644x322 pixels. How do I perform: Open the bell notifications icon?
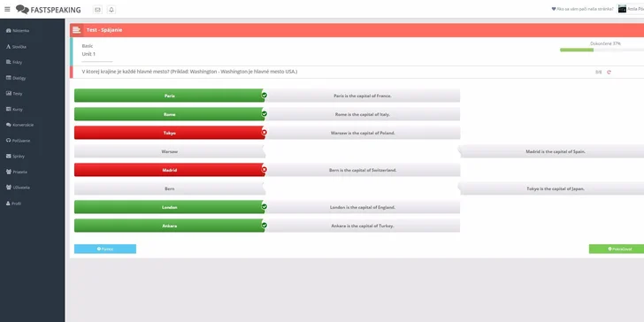click(x=111, y=10)
